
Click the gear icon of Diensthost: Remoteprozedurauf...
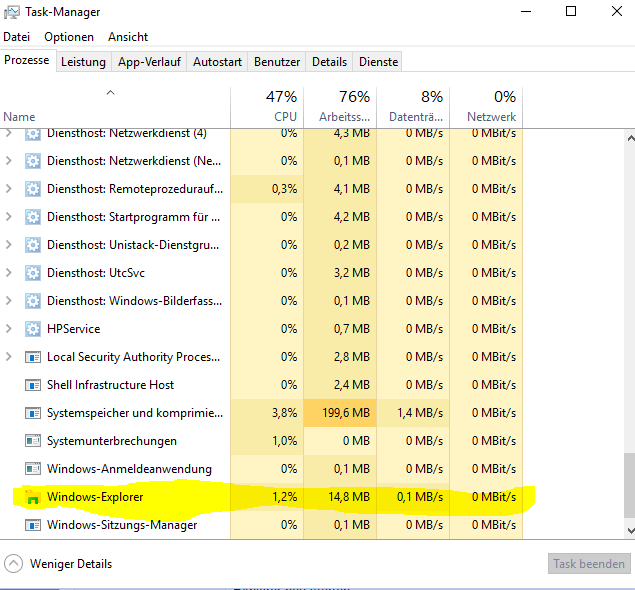click(x=33, y=189)
